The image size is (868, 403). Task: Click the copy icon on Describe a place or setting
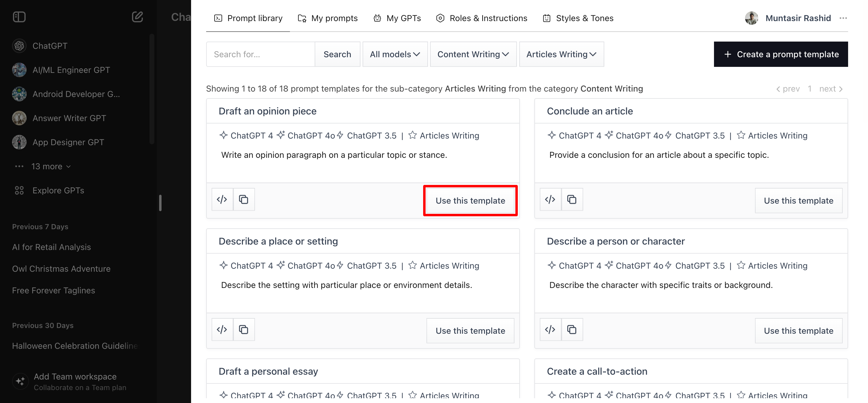(x=244, y=330)
